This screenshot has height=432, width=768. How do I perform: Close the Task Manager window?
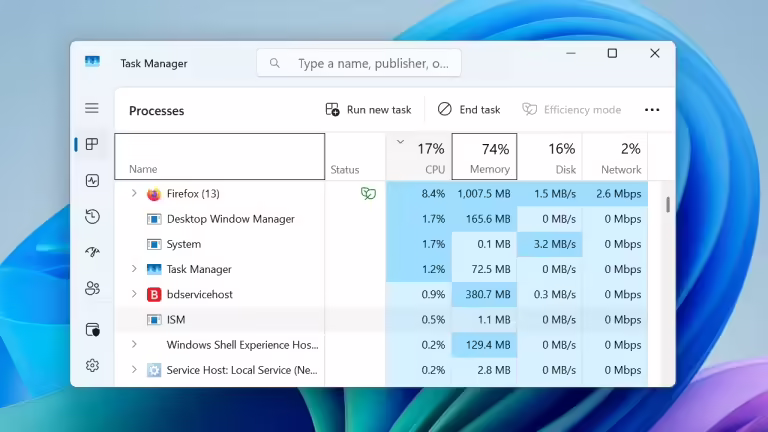point(655,53)
